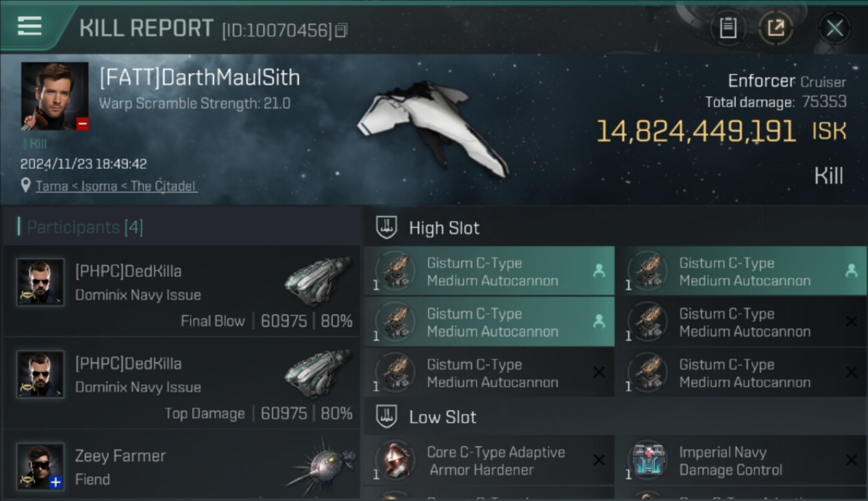Click the clipboard report icon
Screen dimensions: 868x501
point(728,28)
